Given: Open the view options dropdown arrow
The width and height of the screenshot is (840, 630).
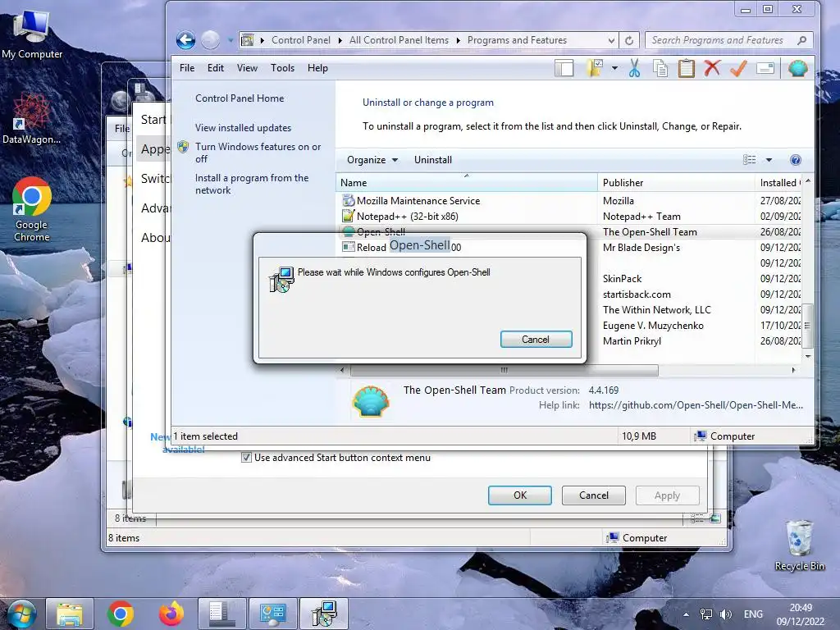Looking at the screenshot, I should click(769, 160).
